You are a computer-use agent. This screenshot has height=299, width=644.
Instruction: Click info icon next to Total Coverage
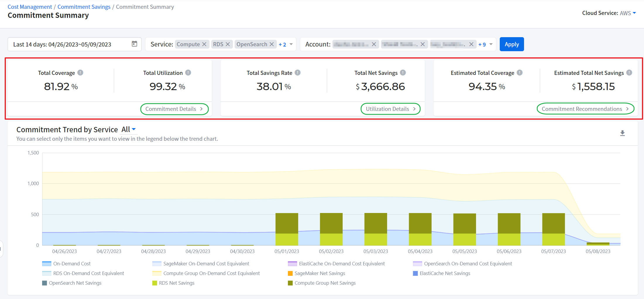(x=80, y=73)
